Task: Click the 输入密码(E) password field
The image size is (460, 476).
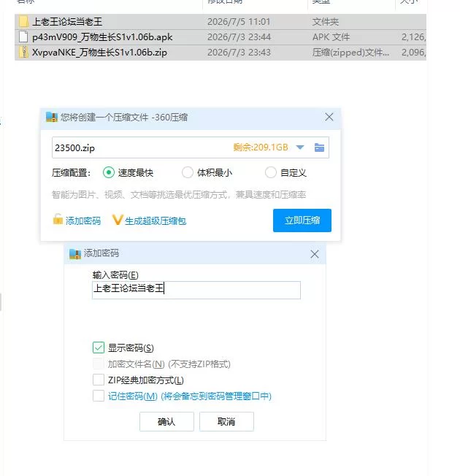Action: tap(196, 290)
